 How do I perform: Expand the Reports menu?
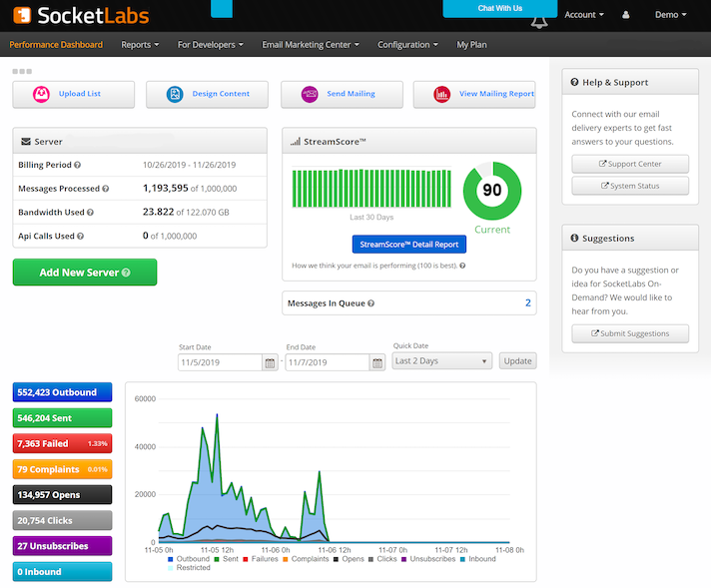coord(140,45)
